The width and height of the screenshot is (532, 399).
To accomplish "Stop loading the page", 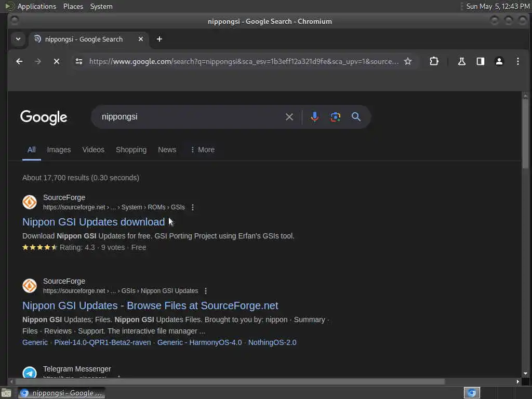I will (57, 61).
